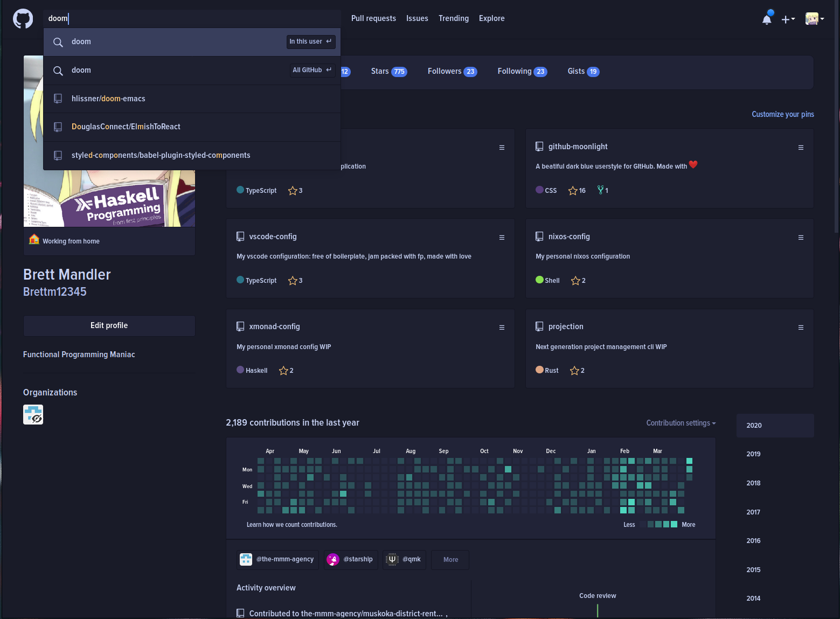
Task: Click Customize your pins link
Action: 782,114
